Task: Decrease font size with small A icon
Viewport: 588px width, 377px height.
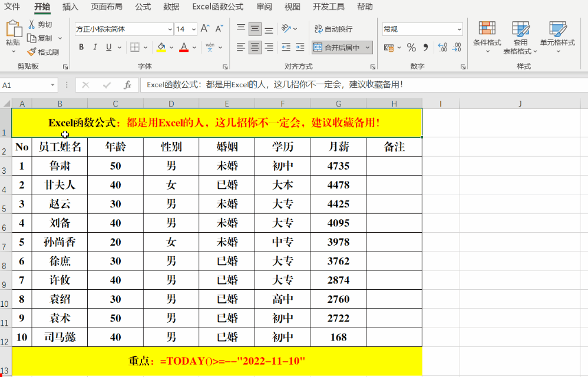Action: click(219, 29)
